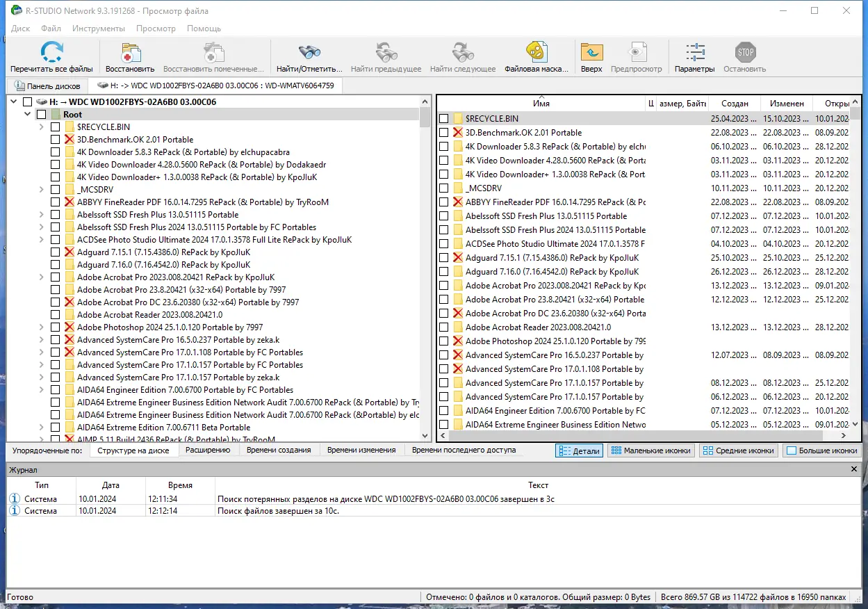
Task: Sort right list by Создан column header
Action: (x=735, y=104)
